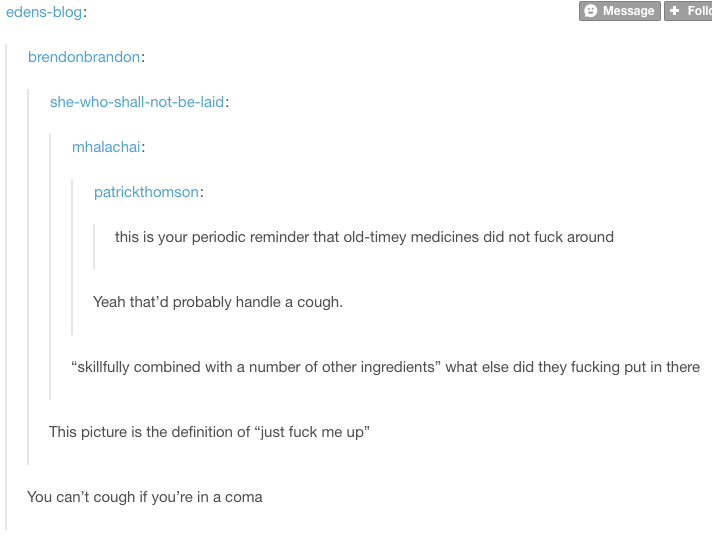Follow this blog using the Follow button
712x537 pixels.
(688, 10)
